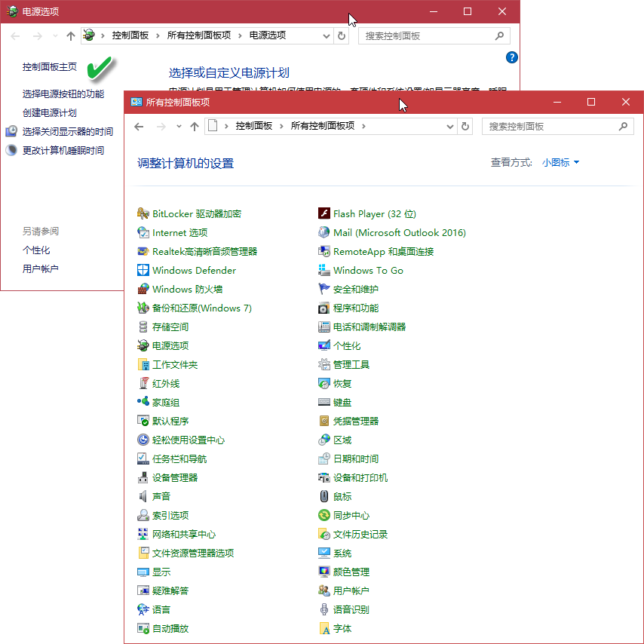Expand address bar history dropdown in 电源选项 window
The width and height of the screenshot is (644, 644).
click(x=327, y=36)
